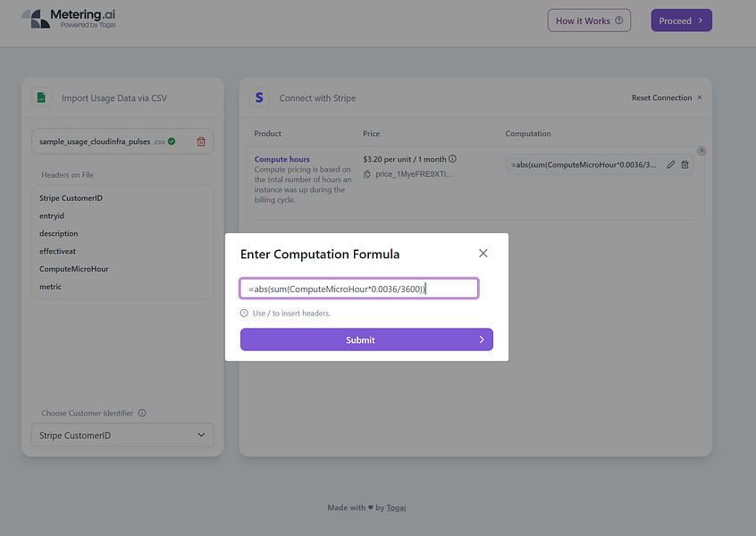Click the info icon before Use / to insert headers
This screenshot has width=756, height=536.
coord(244,313)
